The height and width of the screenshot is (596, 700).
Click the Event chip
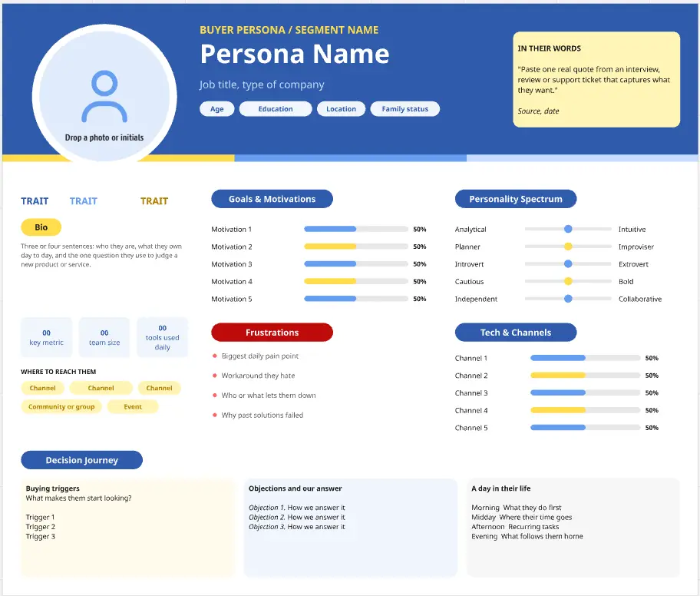pos(133,407)
